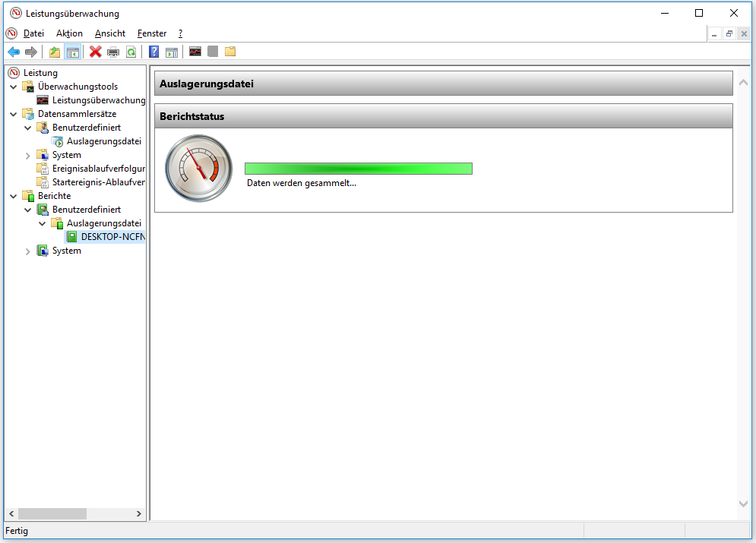Select Ereignisablaufverfolgung tree item
The width and height of the screenshot is (756, 543).
click(x=99, y=169)
